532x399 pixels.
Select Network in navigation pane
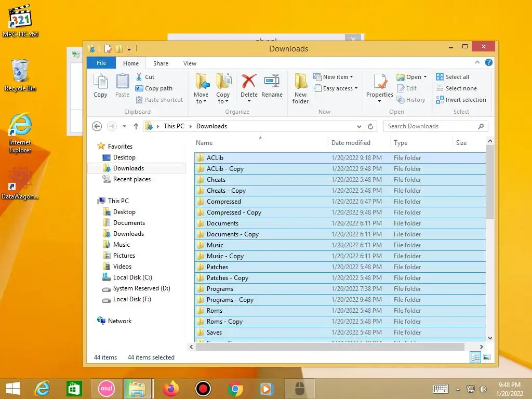pos(119,321)
